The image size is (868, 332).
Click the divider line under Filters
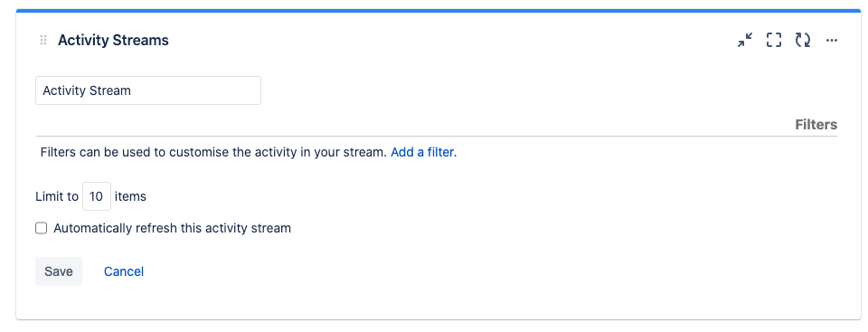pyautogui.click(x=437, y=136)
